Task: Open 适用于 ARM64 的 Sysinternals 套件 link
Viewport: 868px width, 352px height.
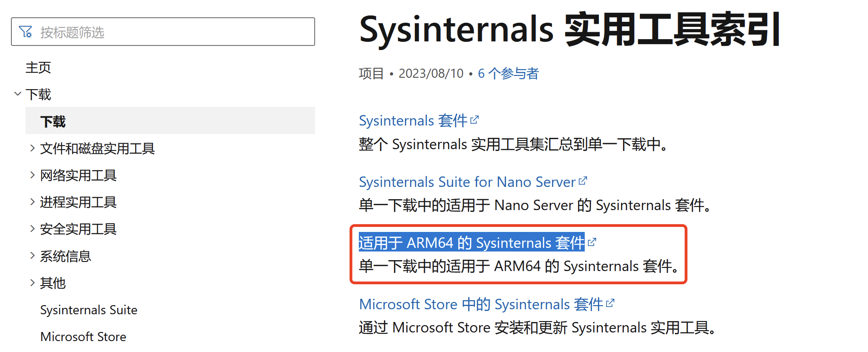Action: [471, 243]
